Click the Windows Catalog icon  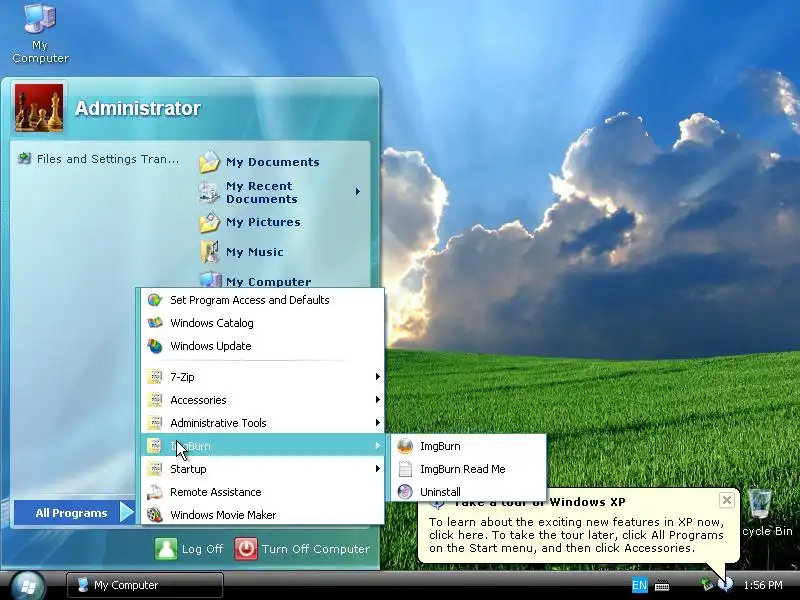[x=155, y=322]
